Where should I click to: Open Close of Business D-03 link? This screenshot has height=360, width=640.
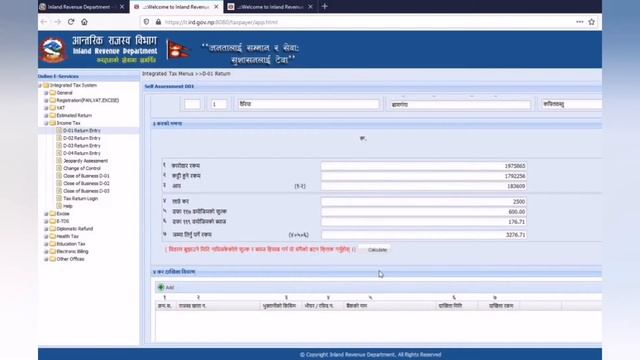(86, 191)
